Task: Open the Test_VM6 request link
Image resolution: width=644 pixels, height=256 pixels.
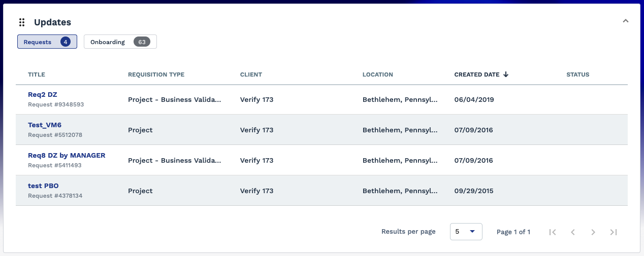Action: point(45,125)
